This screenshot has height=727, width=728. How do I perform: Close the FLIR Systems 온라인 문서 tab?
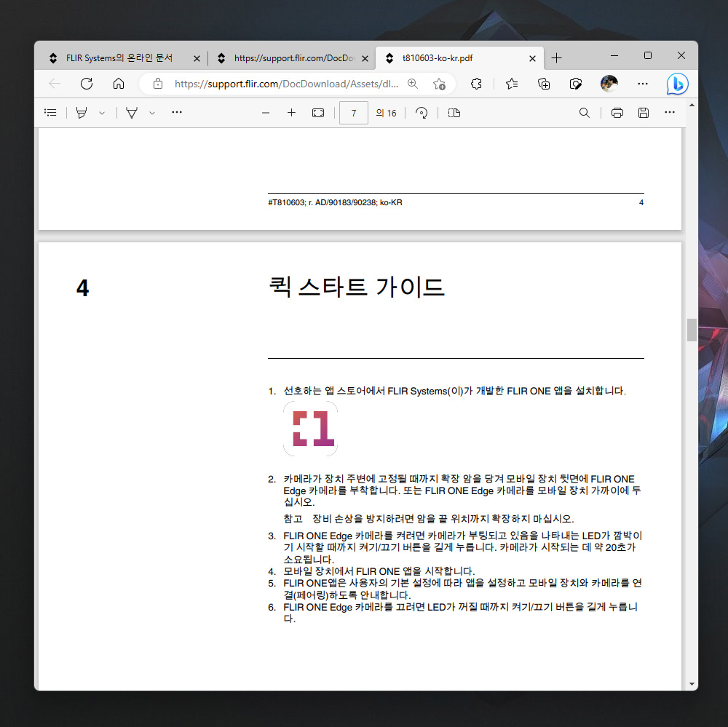coord(197,58)
